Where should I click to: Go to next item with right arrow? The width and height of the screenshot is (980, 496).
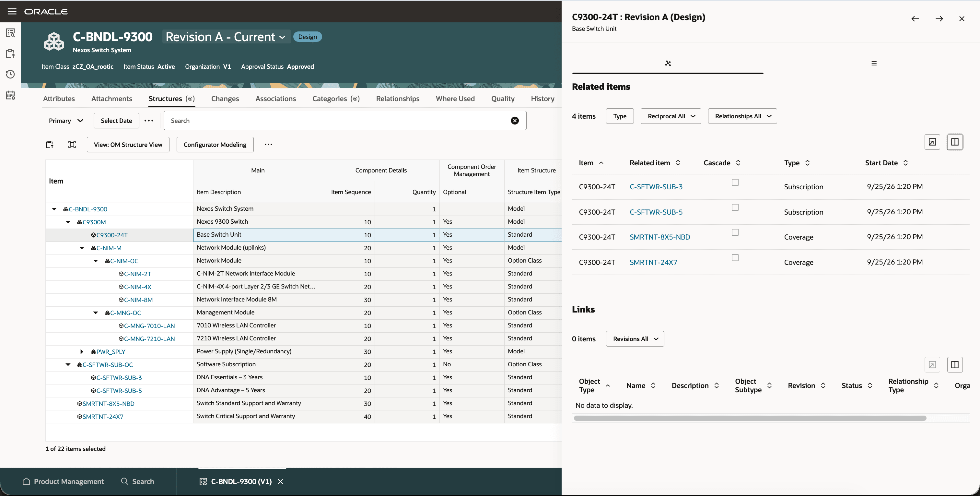[939, 19]
